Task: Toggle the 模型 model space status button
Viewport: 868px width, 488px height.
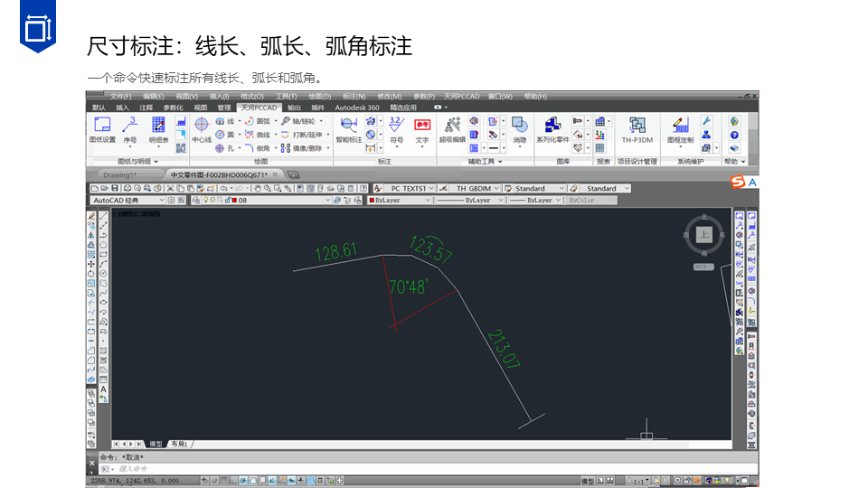Action: tap(588, 481)
